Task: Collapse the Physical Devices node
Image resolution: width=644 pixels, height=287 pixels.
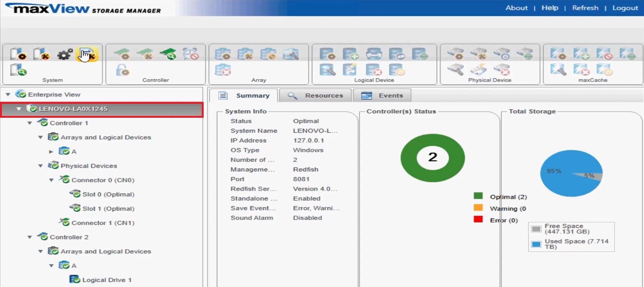Action: point(41,166)
